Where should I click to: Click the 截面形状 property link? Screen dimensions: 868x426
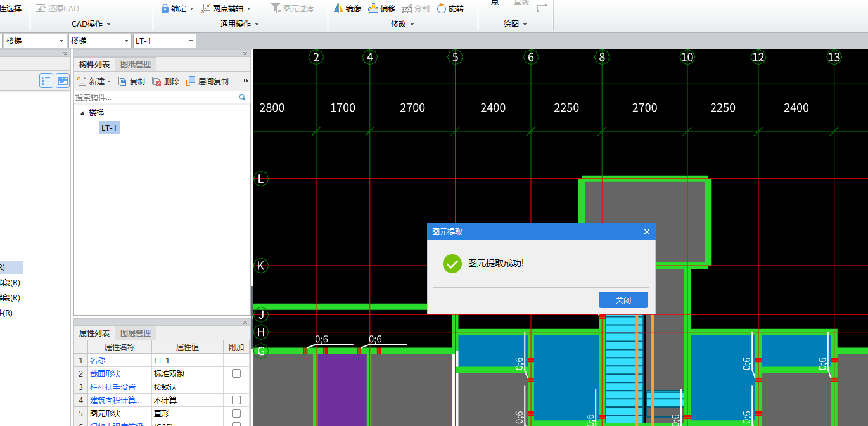tap(105, 374)
